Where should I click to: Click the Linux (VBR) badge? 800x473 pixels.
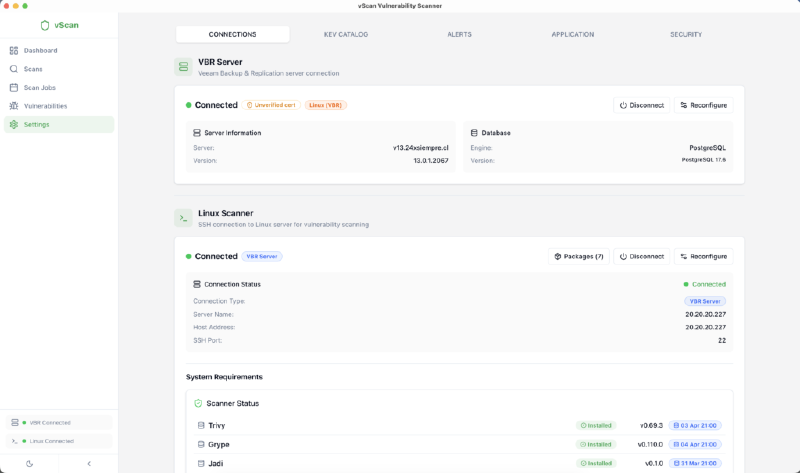pos(326,105)
